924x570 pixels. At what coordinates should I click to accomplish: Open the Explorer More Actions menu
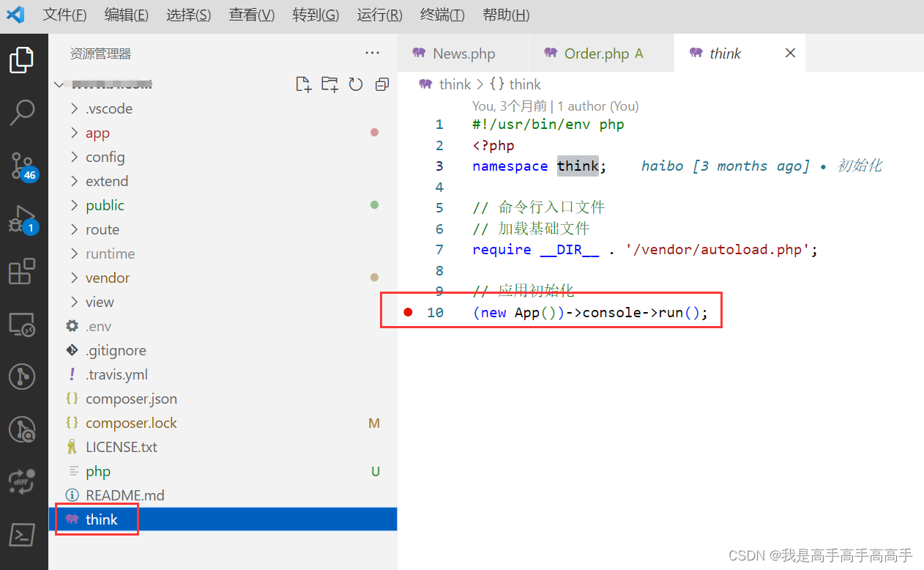click(x=372, y=52)
